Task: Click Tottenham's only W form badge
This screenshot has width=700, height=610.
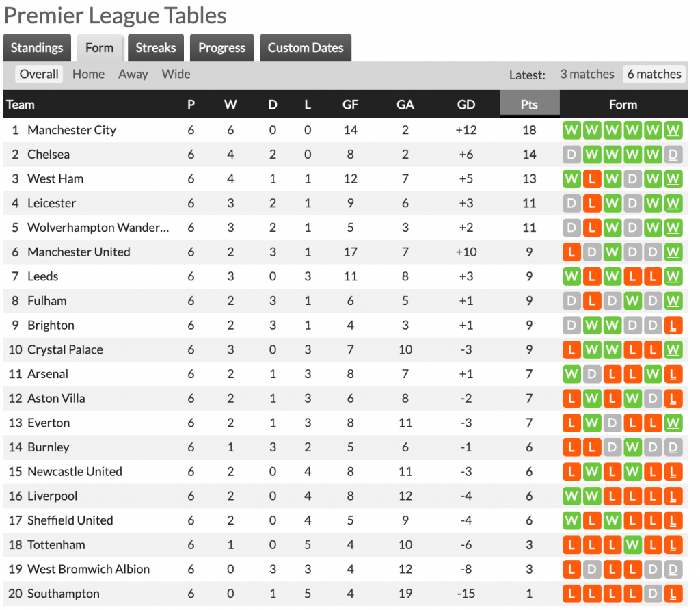Action: pyautogui.click(x=632, y=545)
